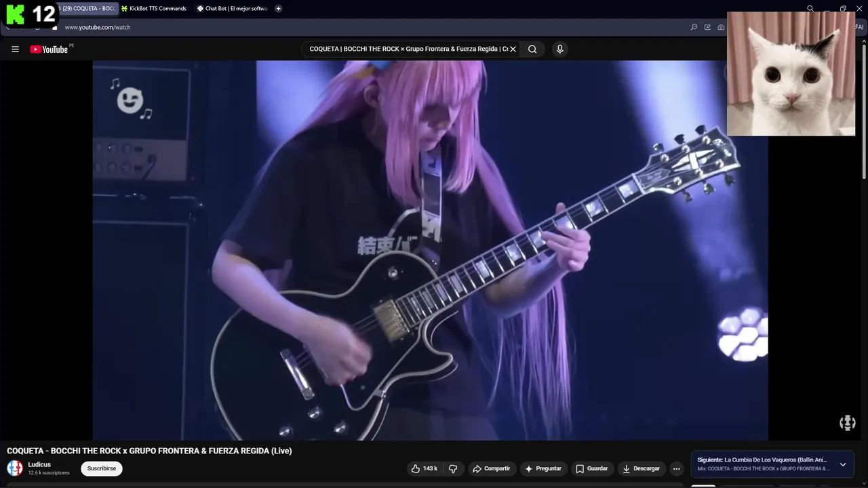
Task: Switch to the COQUETA YouTube tab
Action: [89, 9]
